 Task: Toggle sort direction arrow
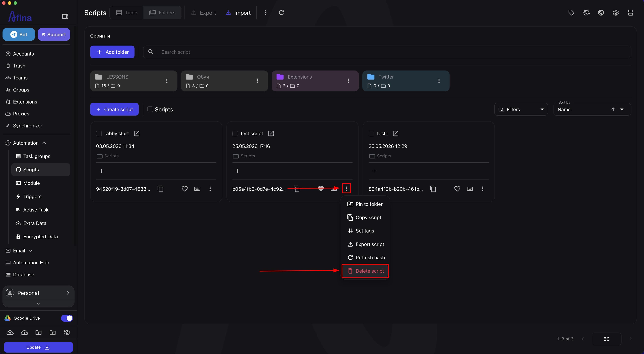point(613,109)
